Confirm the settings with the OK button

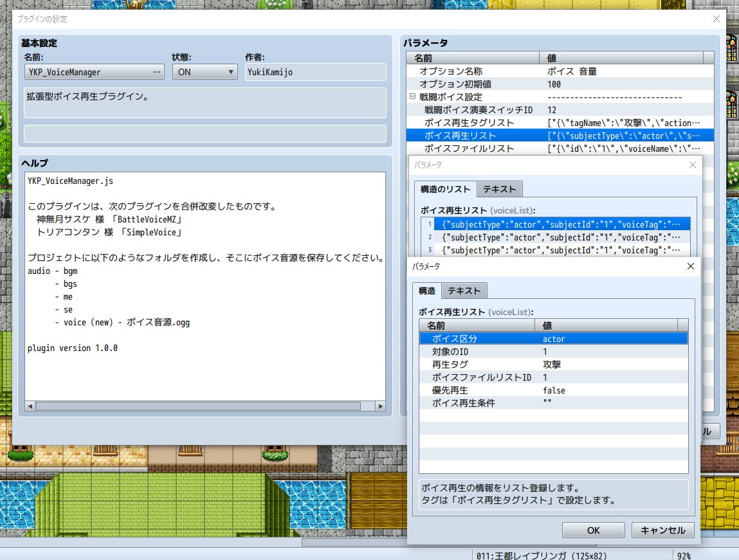click(x=592, y=530)
